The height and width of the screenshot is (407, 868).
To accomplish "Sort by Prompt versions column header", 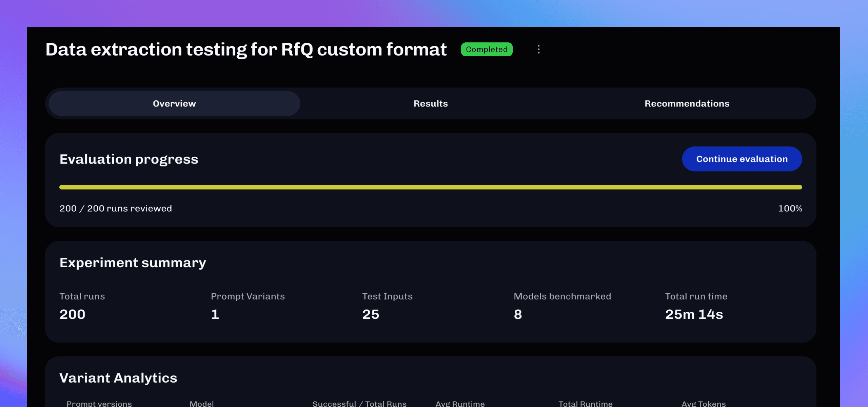I will pos(99,403).
